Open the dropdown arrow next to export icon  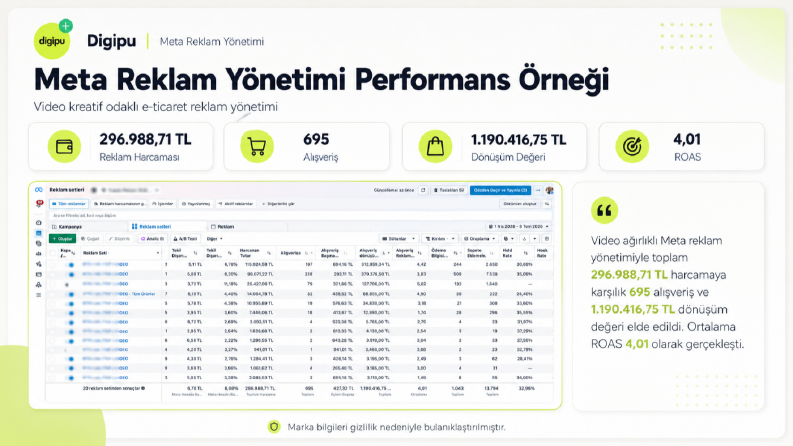[x=535, y=239]
